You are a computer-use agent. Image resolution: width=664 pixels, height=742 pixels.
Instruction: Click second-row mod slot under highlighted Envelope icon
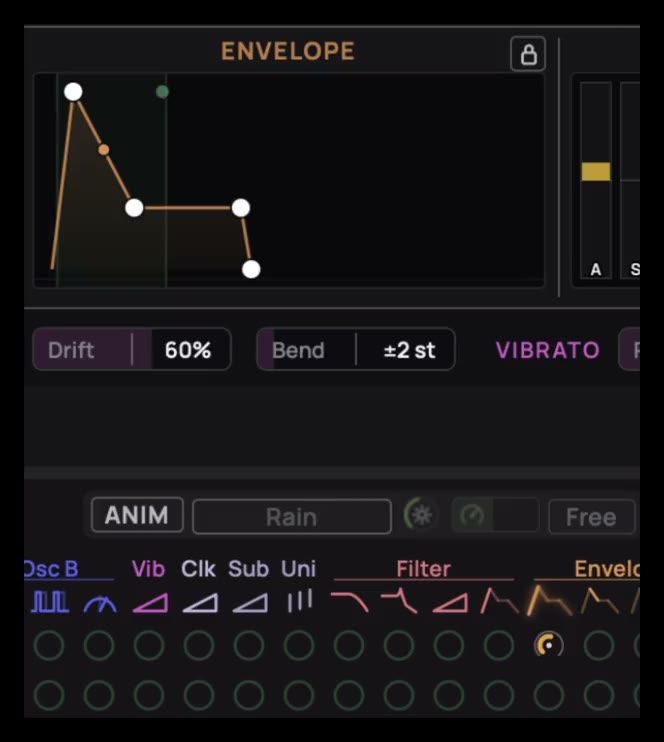549,695
